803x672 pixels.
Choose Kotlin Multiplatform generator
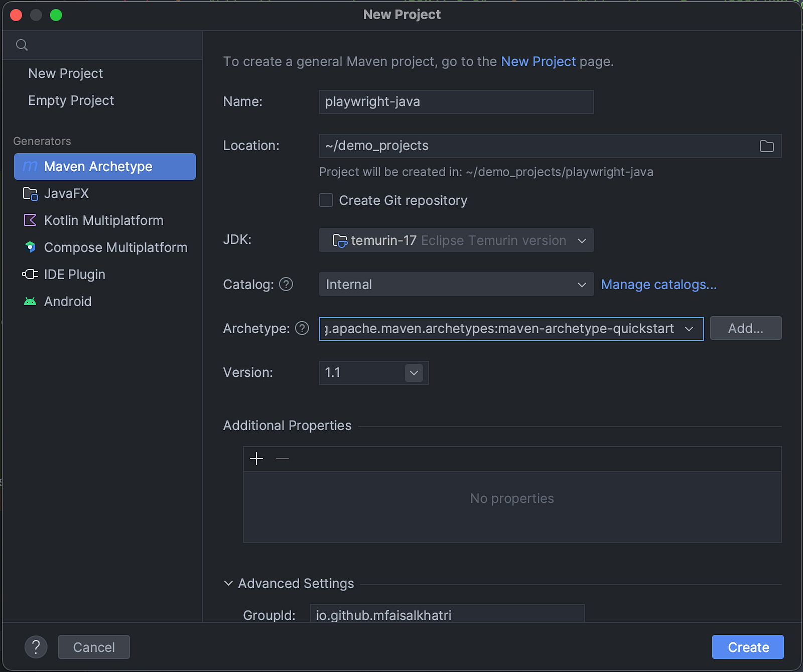click(103, 220)
